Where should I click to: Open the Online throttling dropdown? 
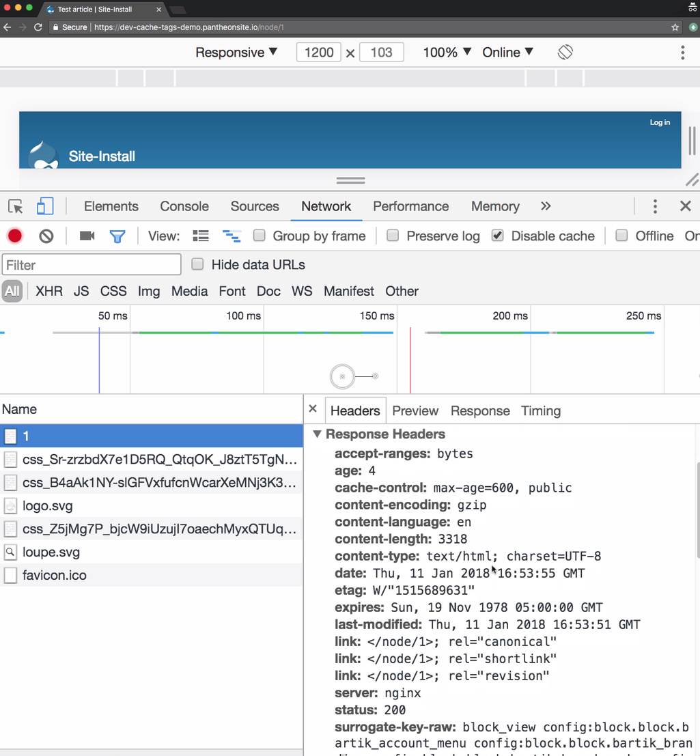[507, 52]
